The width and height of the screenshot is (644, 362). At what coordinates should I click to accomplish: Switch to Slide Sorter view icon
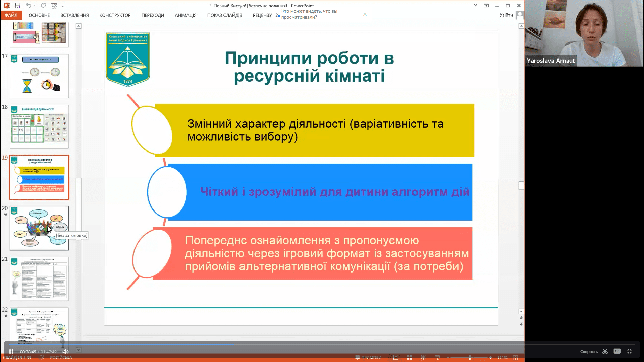click(410, 357)
